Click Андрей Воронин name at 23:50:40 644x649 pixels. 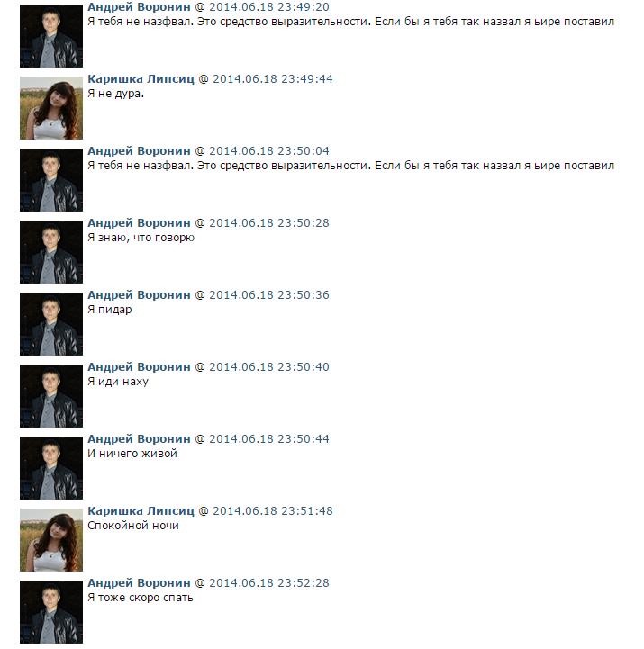coord(139,367)
